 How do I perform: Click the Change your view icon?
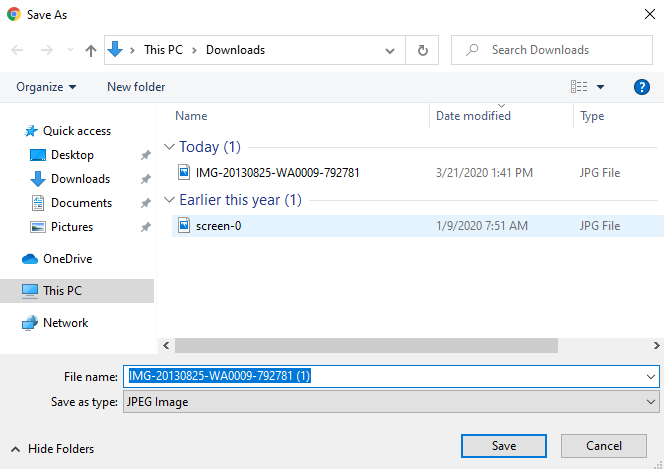[x=578, y=87]
